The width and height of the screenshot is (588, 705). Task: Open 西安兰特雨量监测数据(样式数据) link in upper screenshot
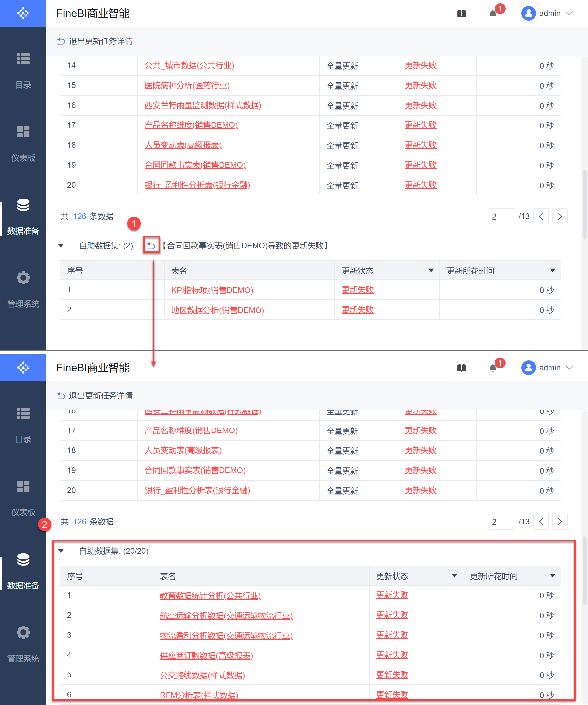[x=203, y=105]
